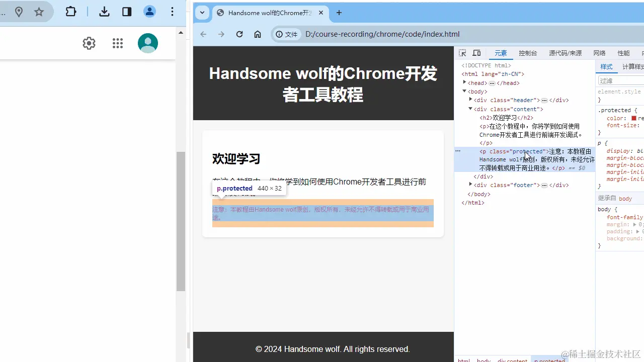Select the p class="protected" DOM node

[x=525, y=159]
